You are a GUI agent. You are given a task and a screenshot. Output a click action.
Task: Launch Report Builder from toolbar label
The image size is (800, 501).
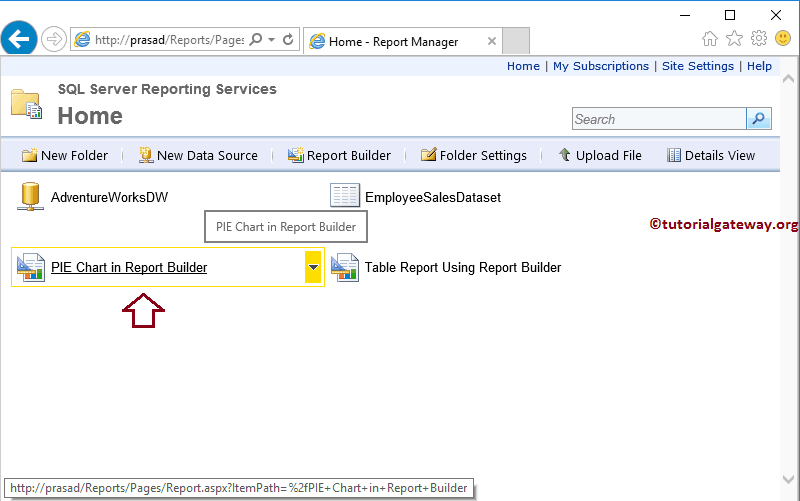[x=349, y=156]
